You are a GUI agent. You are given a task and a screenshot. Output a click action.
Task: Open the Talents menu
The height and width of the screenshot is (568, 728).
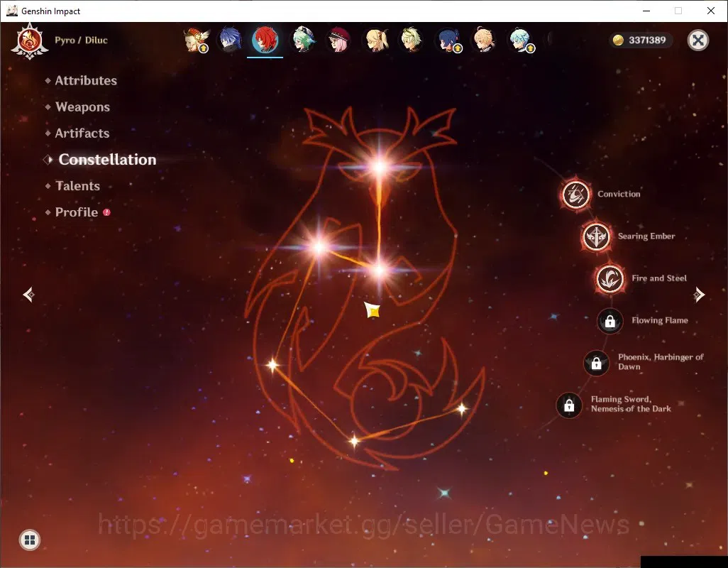[x=77, y=186]
